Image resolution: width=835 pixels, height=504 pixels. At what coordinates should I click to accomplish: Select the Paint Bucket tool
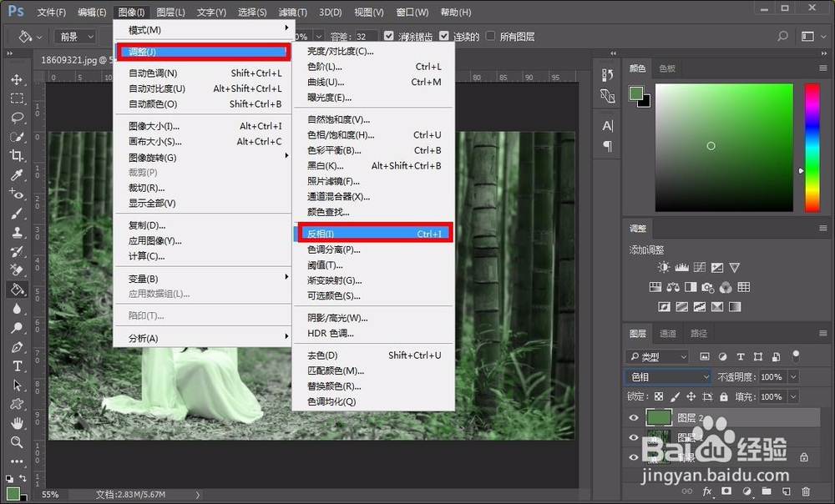17,290
